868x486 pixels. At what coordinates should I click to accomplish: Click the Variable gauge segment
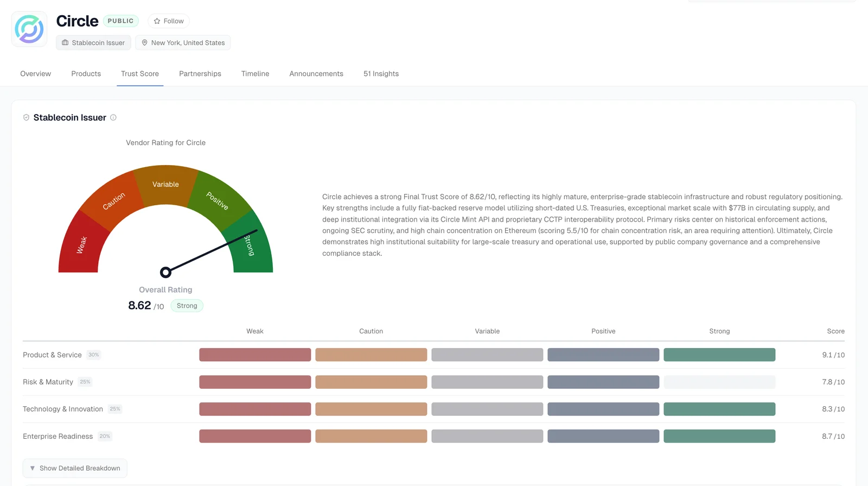coord(165,185)
